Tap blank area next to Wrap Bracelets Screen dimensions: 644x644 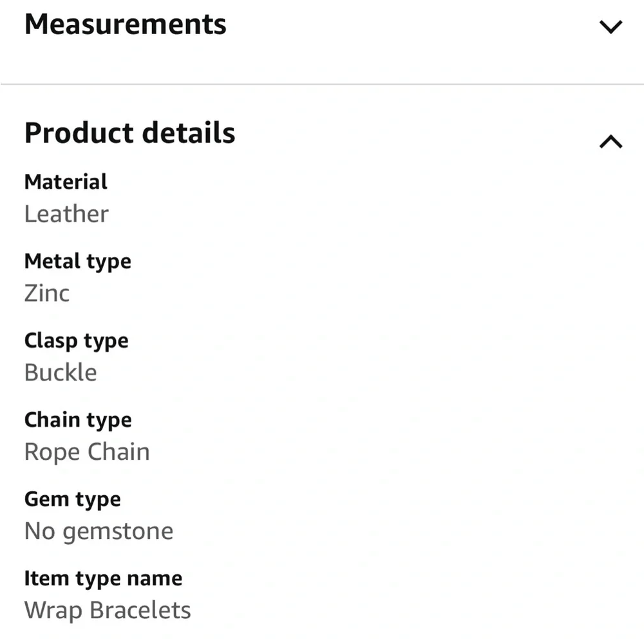tap(411, 611)
